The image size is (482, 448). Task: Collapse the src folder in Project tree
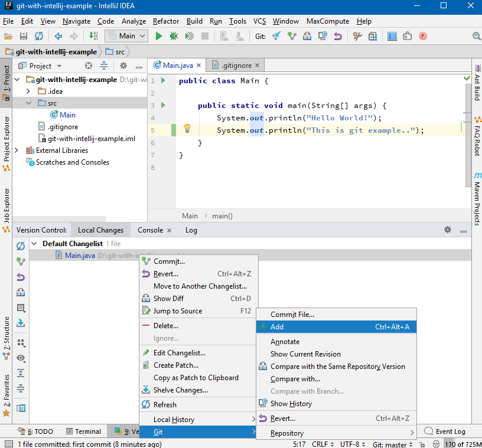[x=28, y=103]
